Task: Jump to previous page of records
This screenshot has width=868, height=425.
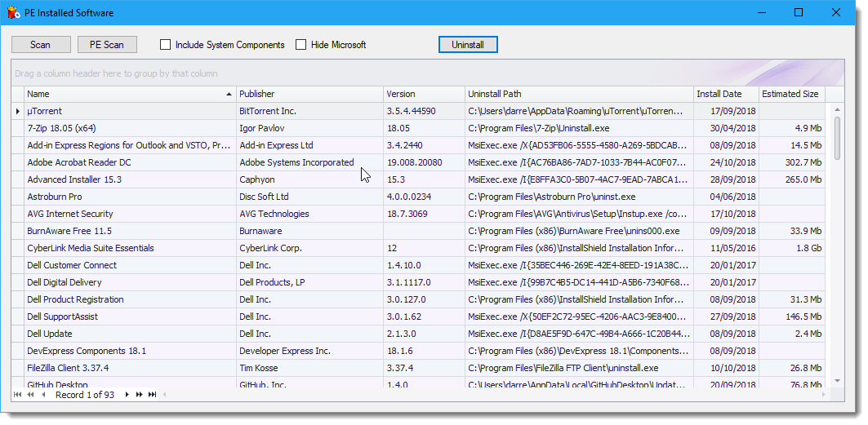Action: [x=30, y=395]
